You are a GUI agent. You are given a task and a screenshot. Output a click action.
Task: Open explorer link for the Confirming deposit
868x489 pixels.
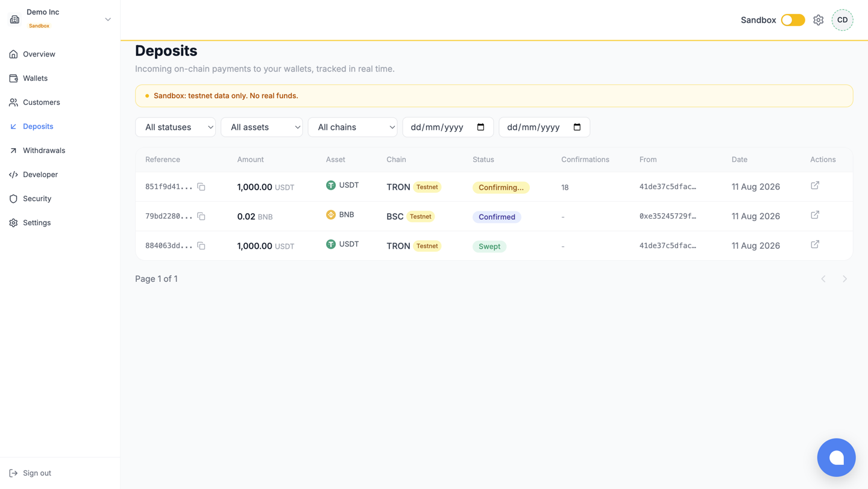click(x=815, y=185)
